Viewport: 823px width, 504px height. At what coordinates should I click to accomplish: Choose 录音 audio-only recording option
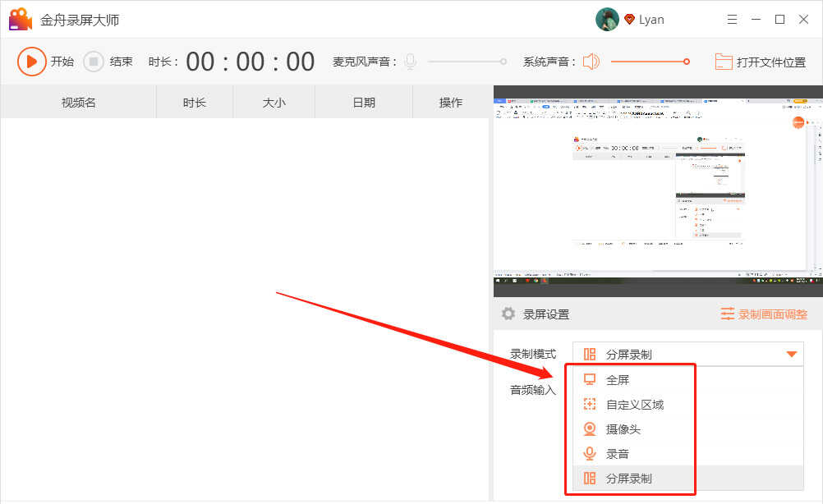point(617,454)
